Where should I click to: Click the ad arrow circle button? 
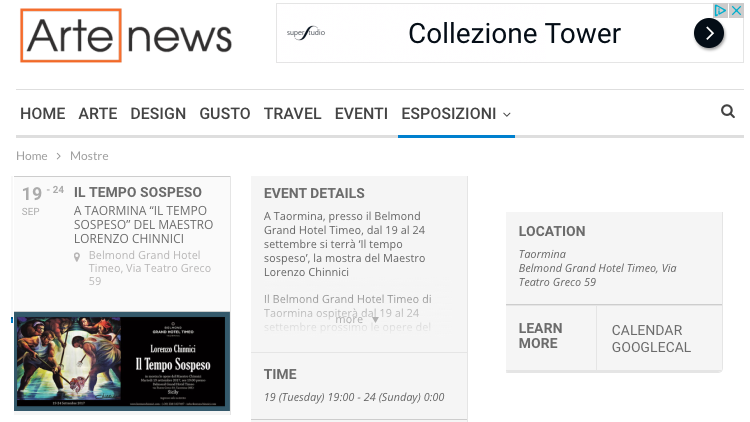(x=708, y=34)
